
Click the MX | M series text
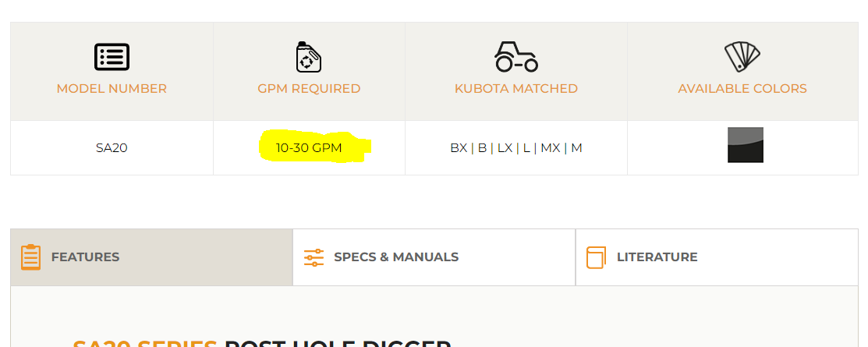pos(562,147)
